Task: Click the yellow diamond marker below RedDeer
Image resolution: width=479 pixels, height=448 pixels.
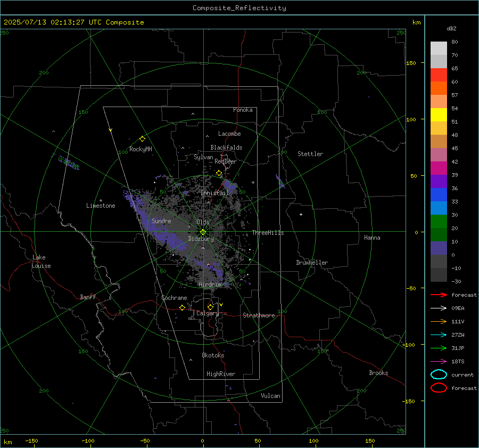Action: point(219,173)
